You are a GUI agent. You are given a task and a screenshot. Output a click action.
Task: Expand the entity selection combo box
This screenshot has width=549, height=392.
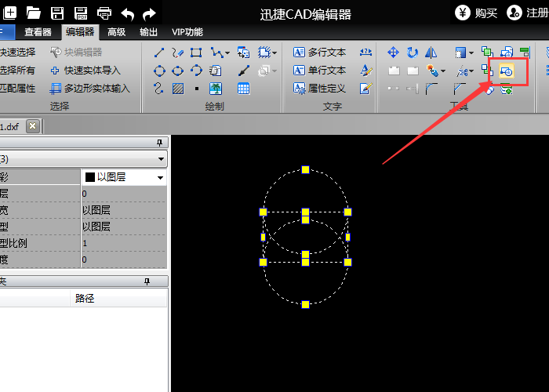[x=161, y=158]
